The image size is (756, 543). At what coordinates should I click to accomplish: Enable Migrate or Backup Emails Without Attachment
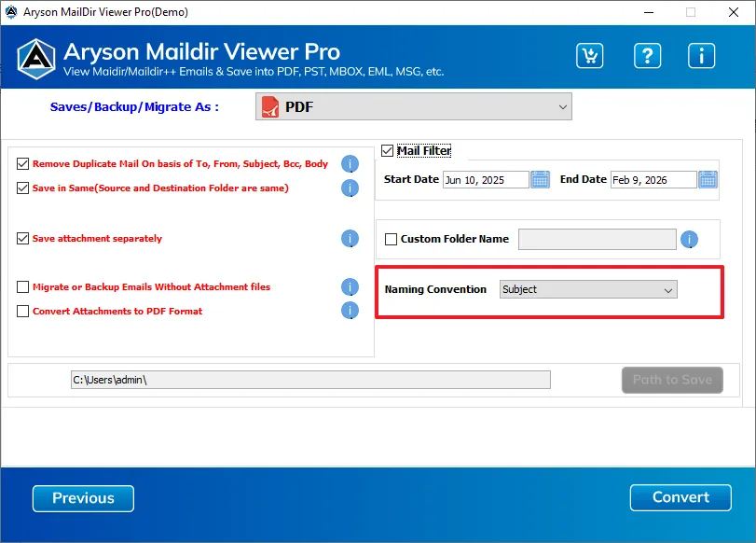click(x=22, y=287)
